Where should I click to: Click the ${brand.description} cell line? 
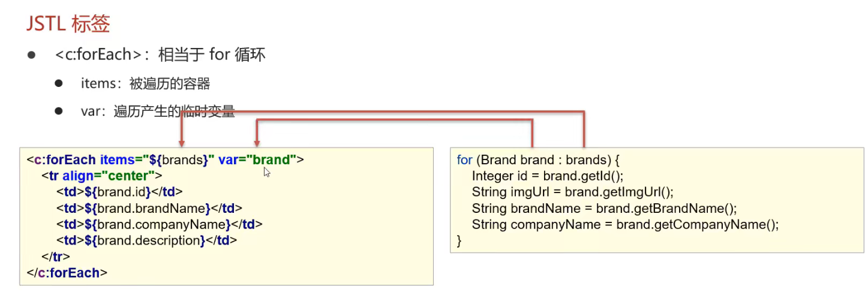[x=147, y=240]
